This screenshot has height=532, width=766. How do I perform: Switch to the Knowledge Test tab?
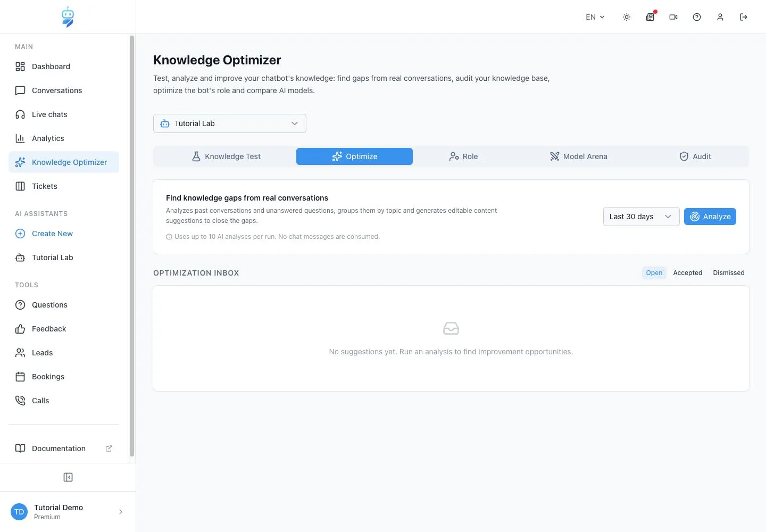point(226,156)
